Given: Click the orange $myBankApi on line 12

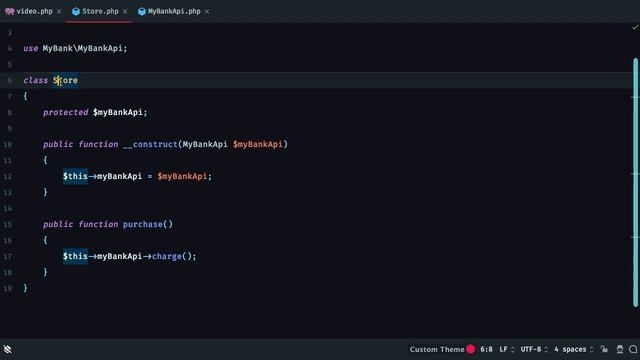Looking at the screenshot, I should tap(182, 176).
